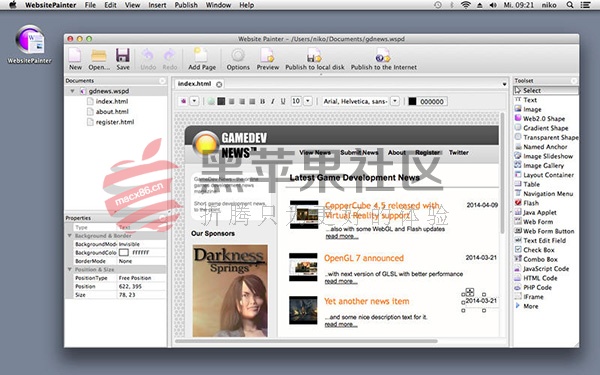The width and height of the screenshot is (600, 375).
Task: Open the insert dropdown beside the purple icon
Action: (194, 101)
